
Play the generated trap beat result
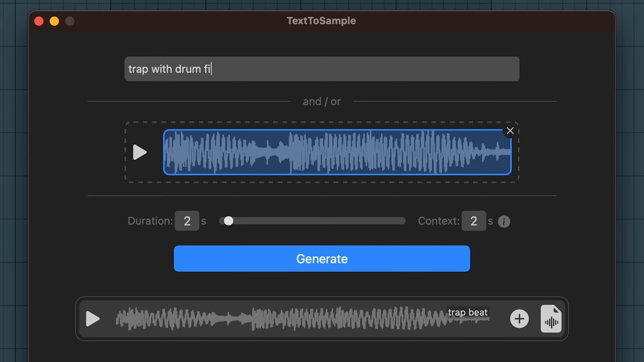pyautogui.click(x=93, y=319)
